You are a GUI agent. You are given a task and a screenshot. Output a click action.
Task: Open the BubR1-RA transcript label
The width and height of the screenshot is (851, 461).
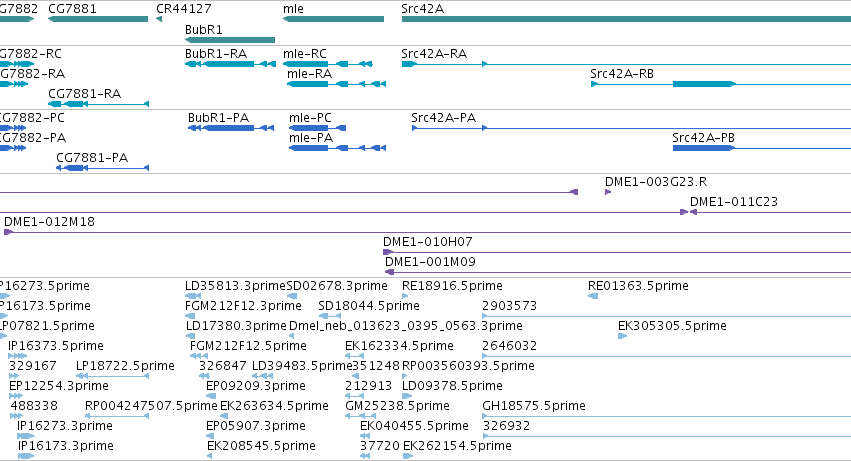coord(216,54)
